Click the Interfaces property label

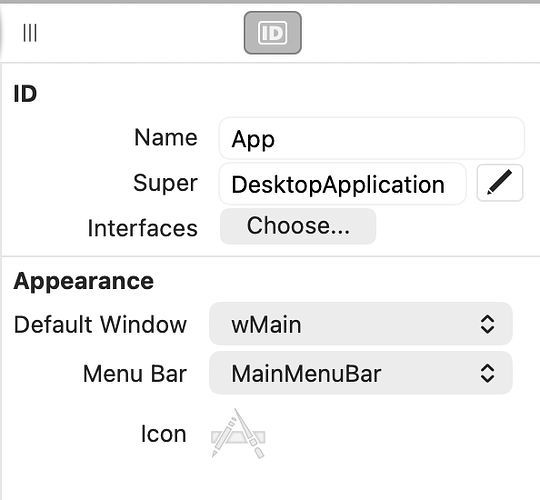tap(143, 228)
